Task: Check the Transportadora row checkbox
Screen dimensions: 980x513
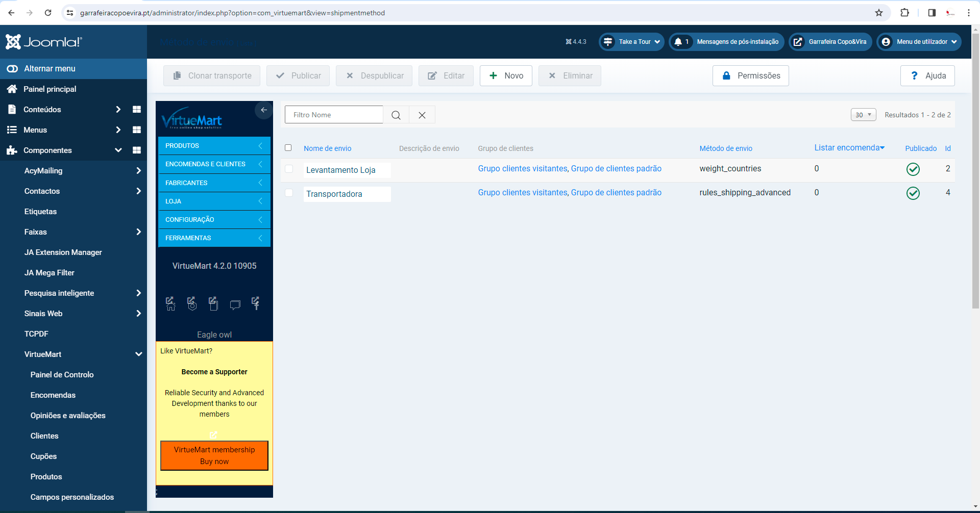Action: click(x=289, y=193)
